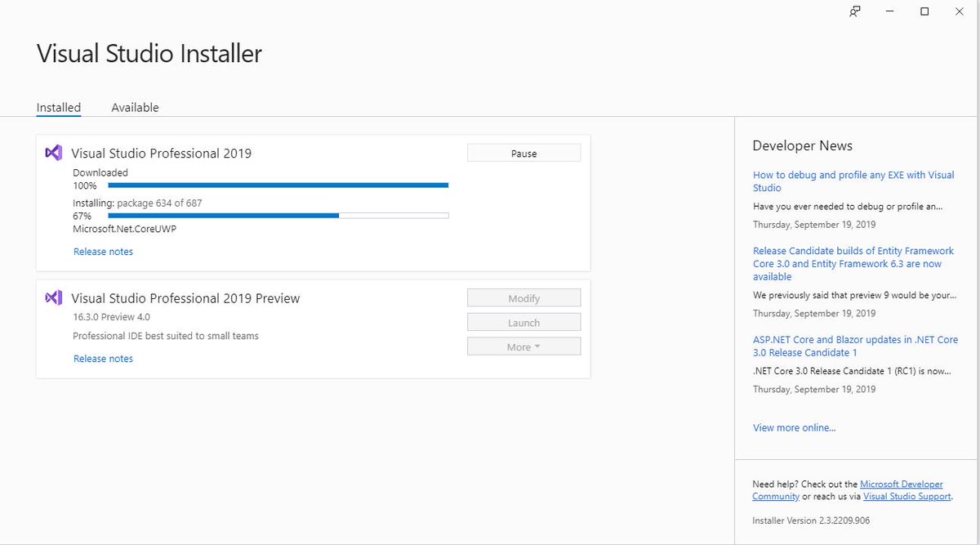
Task: Click the 'Visual Studio Professional 2019' product name
Action: click(162, 153)
